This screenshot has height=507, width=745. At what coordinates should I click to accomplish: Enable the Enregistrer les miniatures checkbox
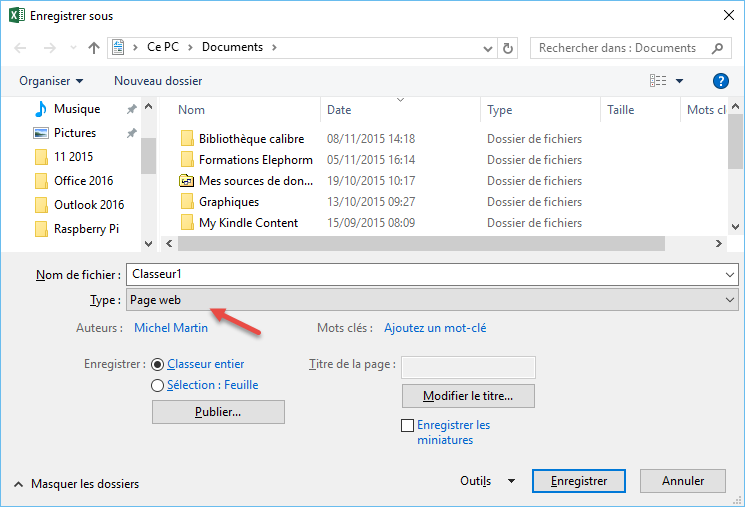click(x=407, y=425)
